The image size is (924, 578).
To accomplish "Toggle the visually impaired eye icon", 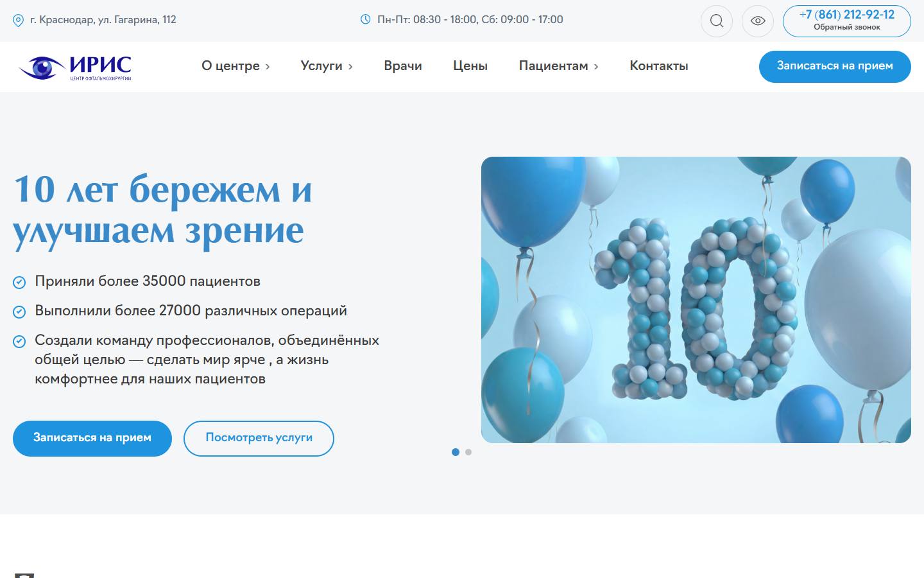I will click(758, 21).
